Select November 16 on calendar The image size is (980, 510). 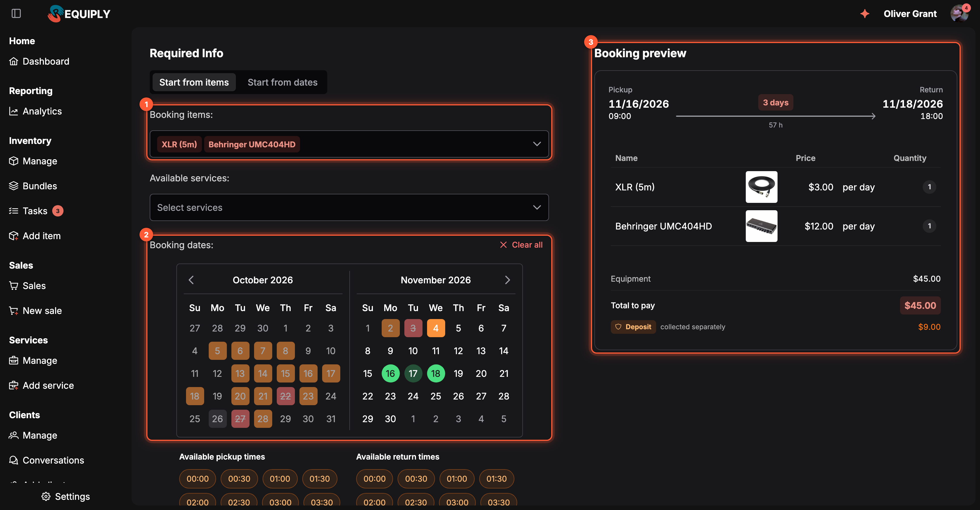pos(390,373)
